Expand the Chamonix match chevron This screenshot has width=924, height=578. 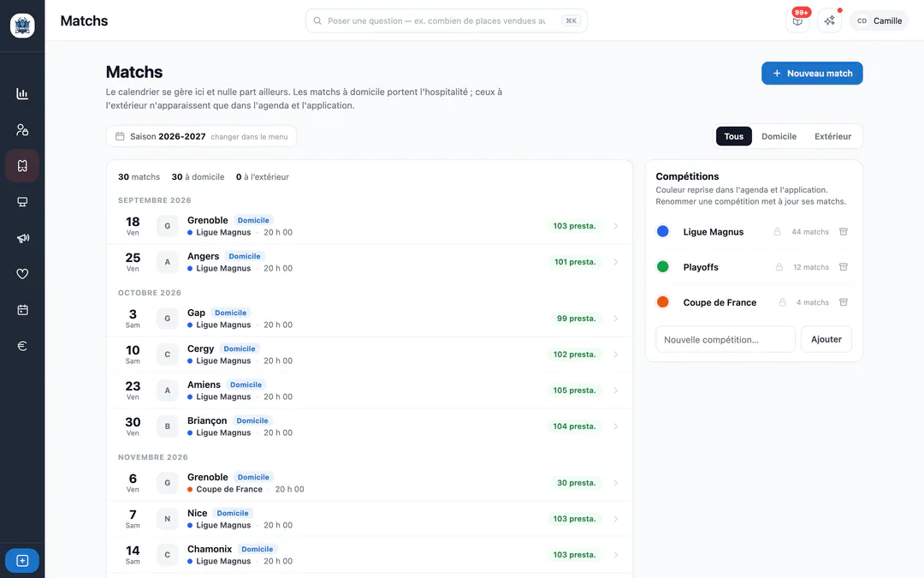616,555
